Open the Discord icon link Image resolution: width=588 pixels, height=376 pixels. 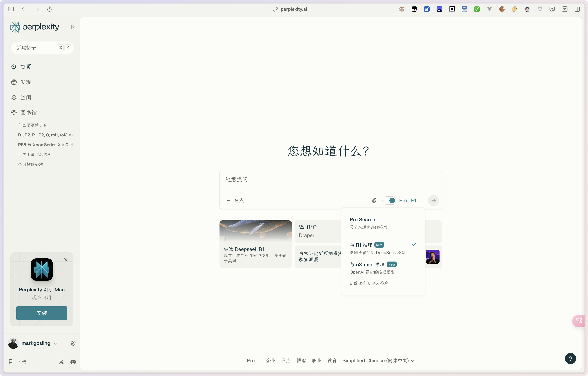[73, 362]
